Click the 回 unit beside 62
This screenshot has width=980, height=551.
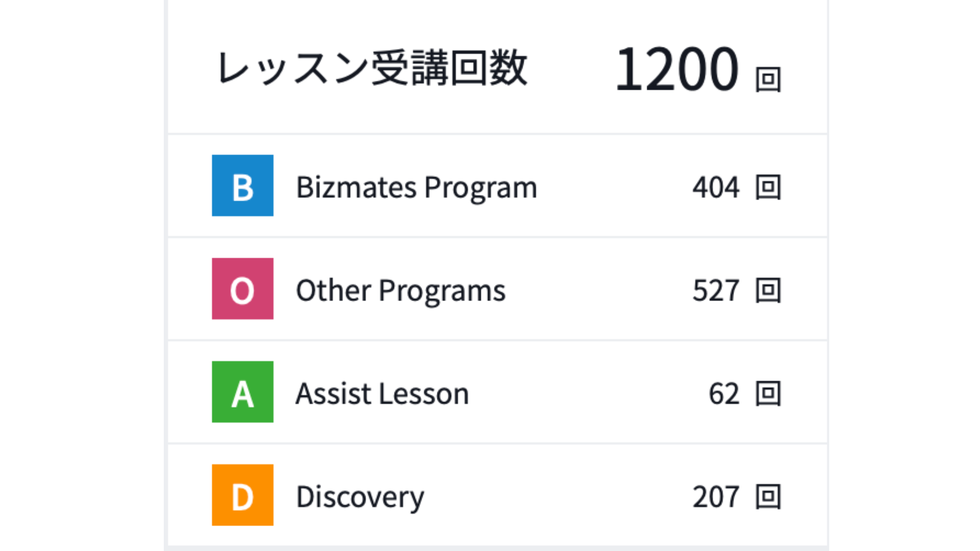point(768,393)
